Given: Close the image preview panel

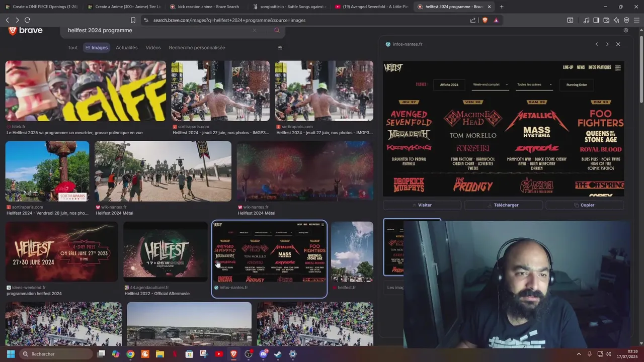Looking at the screenshot, I should point(618,44).
